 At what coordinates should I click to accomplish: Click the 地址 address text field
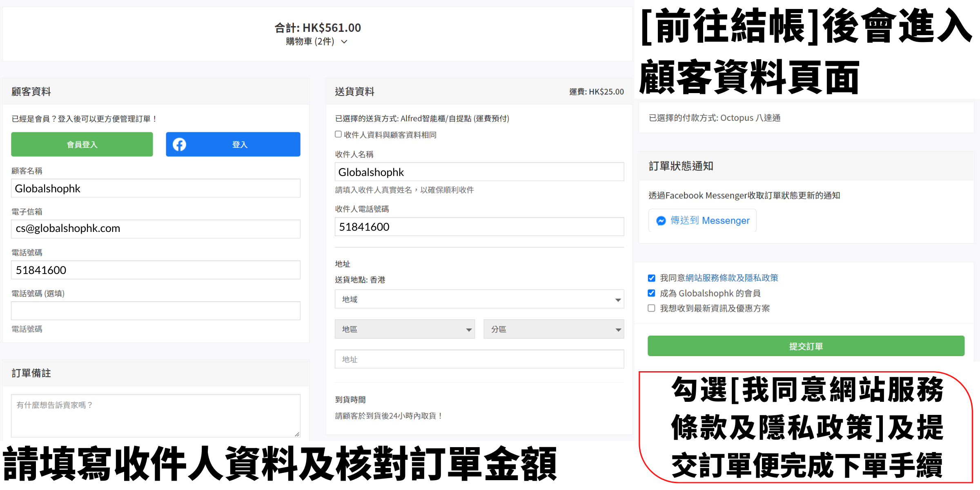pyautogui.click(x=479, y=359)
